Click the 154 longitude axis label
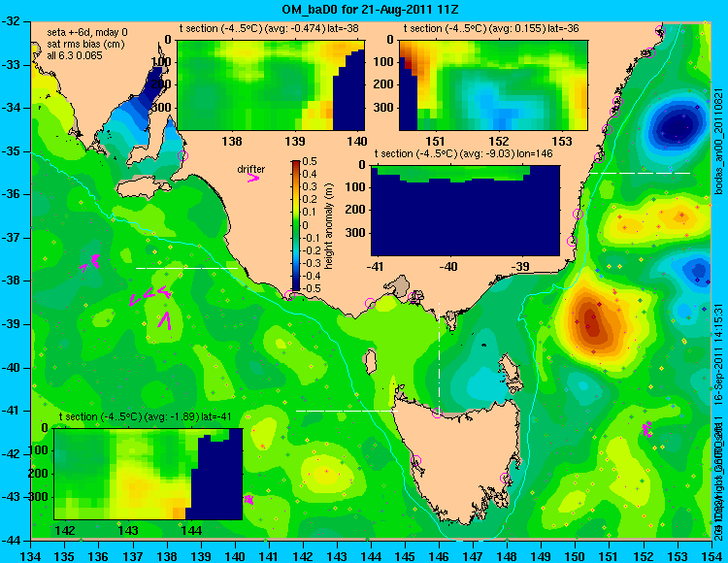Screen dimensions: 728x563 [711, 554]
